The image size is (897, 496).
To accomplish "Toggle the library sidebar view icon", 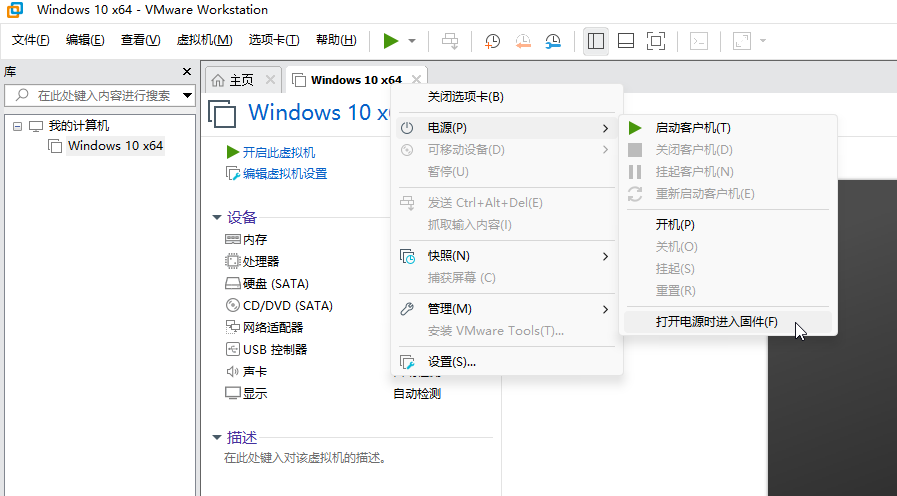I will [596, 41].
